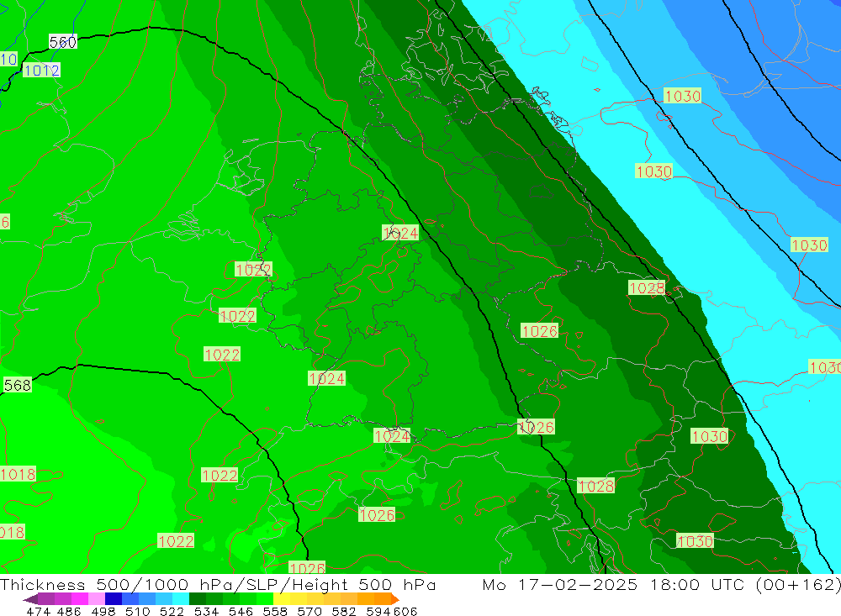Click the full 1018 pressure label
This screenshot has width=841, height=616.
(19, 474)
